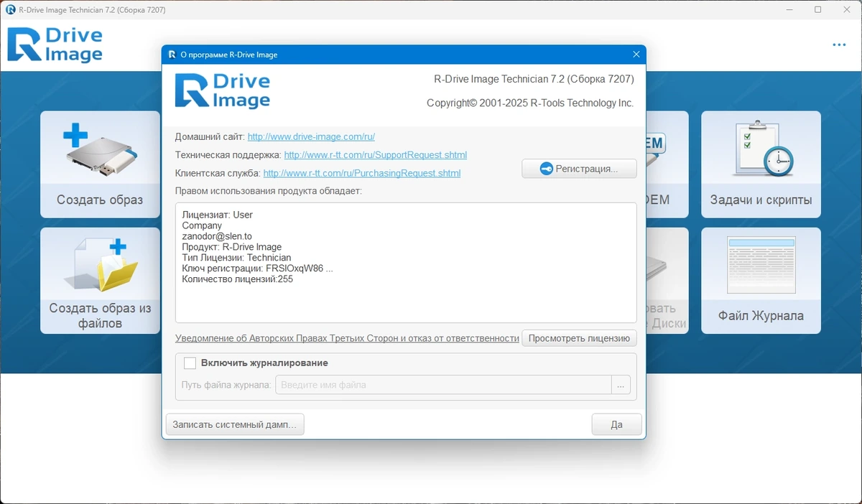
Task: Close the main R-Drive Image window
Action: [848, 9]
